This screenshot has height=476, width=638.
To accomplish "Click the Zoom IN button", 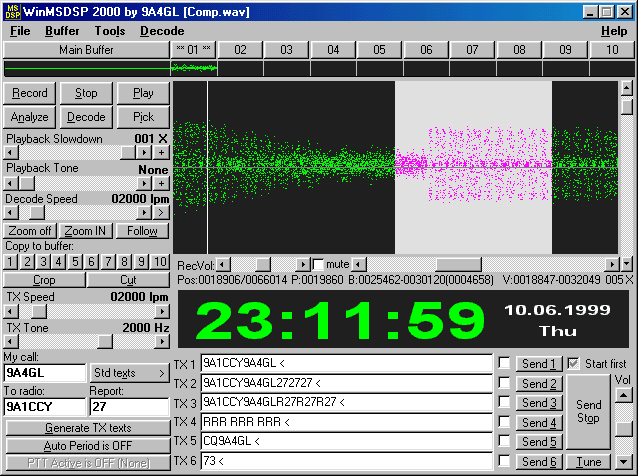I will click(x=85, y=231).
